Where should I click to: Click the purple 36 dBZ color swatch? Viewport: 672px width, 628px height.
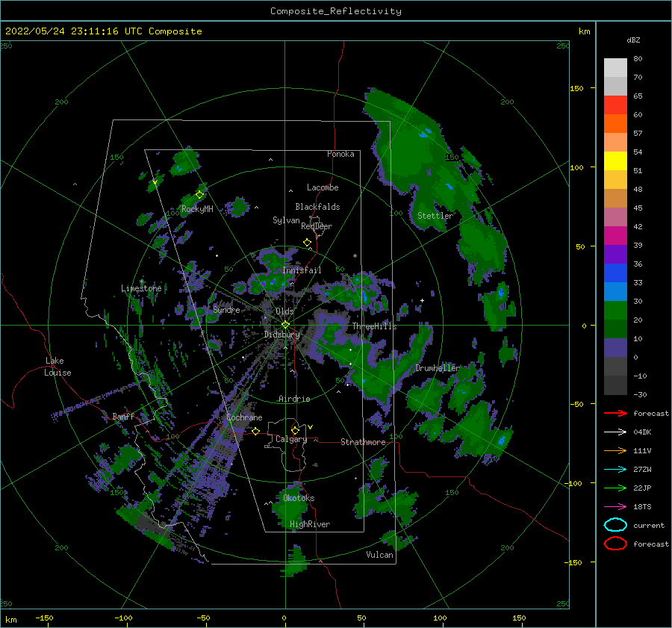(x=615, y=254)
